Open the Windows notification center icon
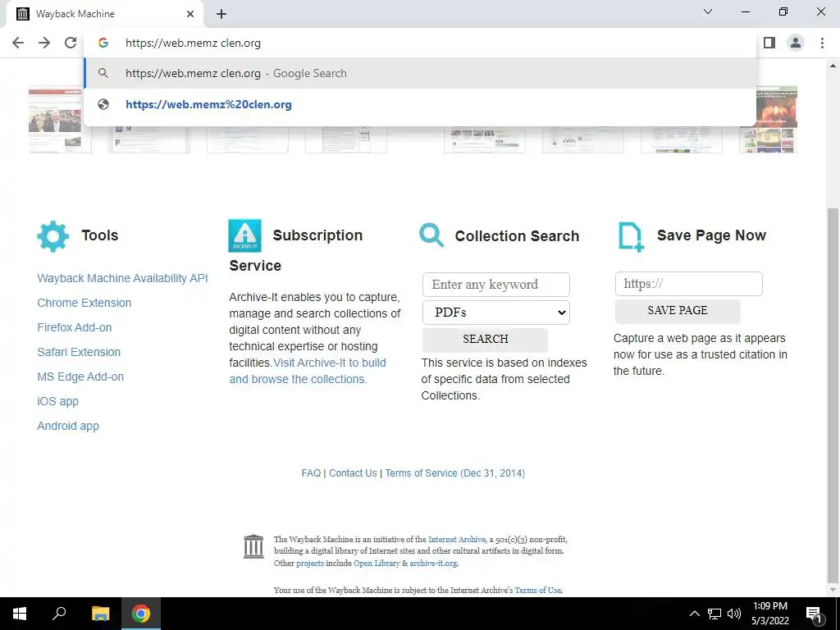Screen dimensions: 840x630 click(x=814, y=614)
